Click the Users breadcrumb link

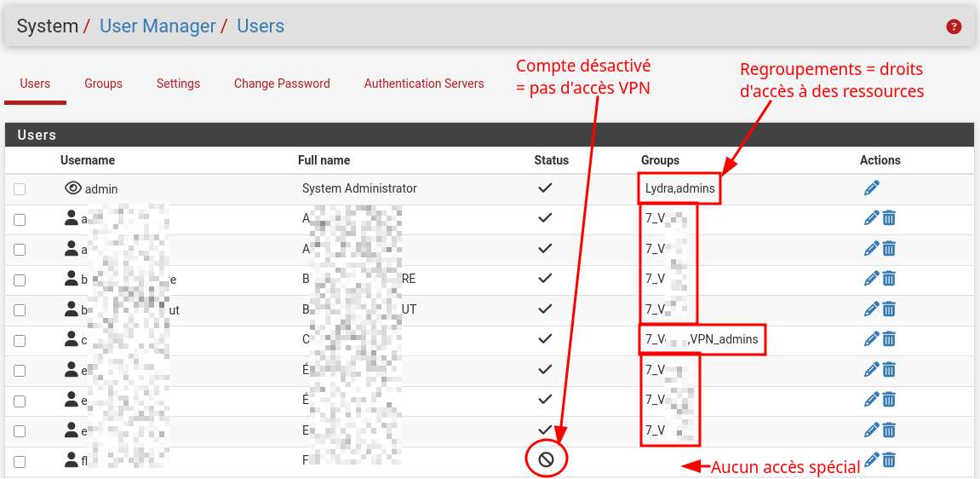pos(261,26)
